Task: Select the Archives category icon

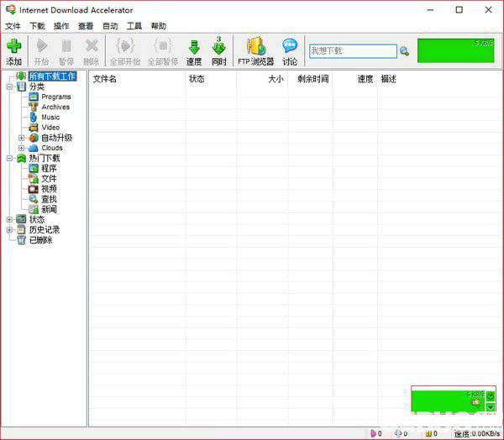Action: pyautogui.click(x=34, y=107)
